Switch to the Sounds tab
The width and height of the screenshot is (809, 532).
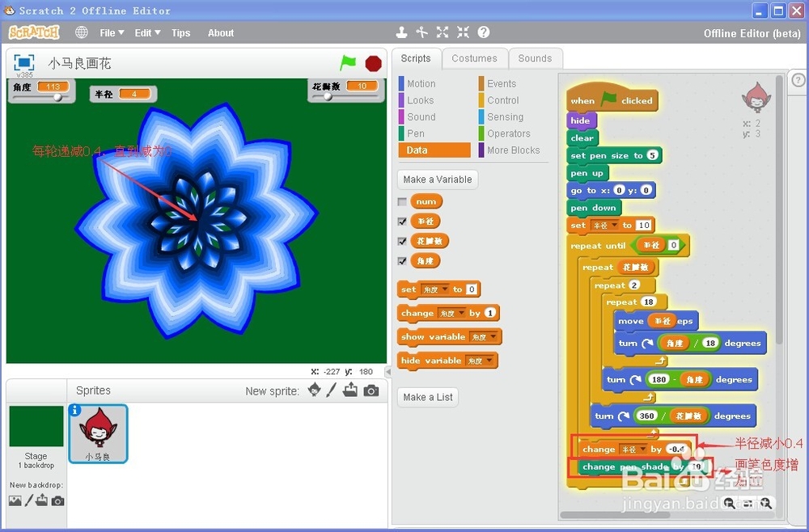click(536, 58)
